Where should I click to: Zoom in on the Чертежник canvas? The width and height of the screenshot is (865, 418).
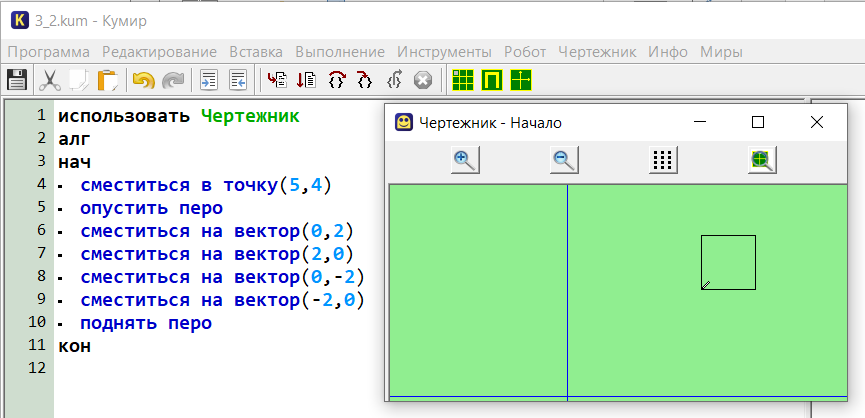point(465,160)
